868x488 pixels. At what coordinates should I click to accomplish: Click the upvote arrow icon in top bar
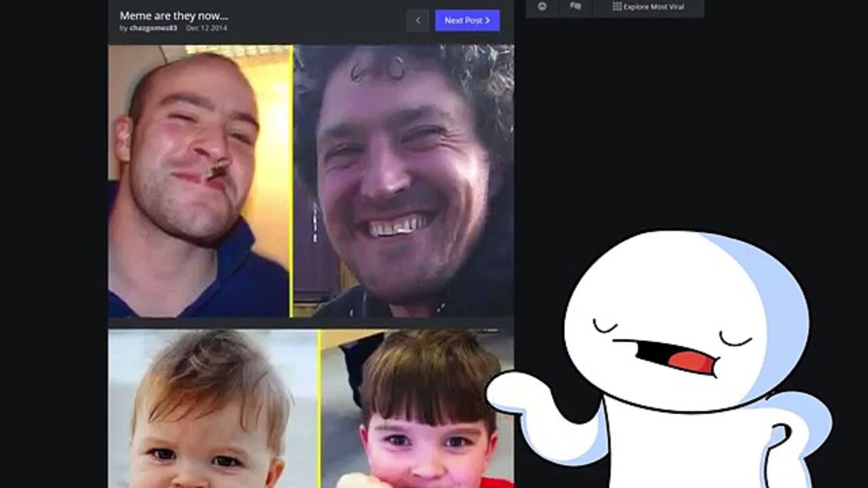click(542, 6)
